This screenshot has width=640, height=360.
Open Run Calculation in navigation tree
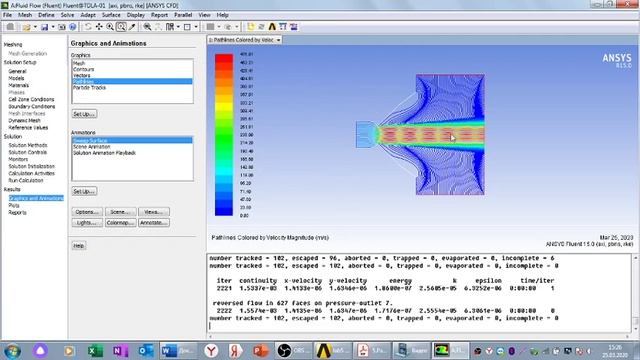click(26, 180)
